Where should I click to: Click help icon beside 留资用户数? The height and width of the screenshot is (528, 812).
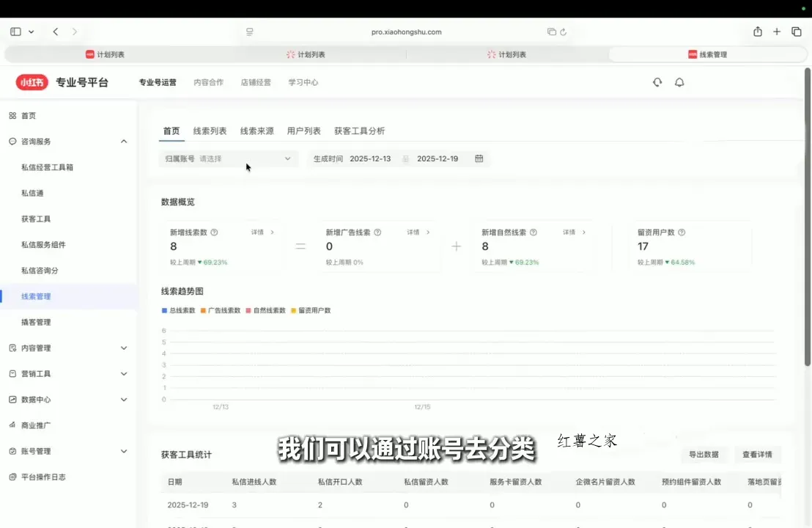682,232
